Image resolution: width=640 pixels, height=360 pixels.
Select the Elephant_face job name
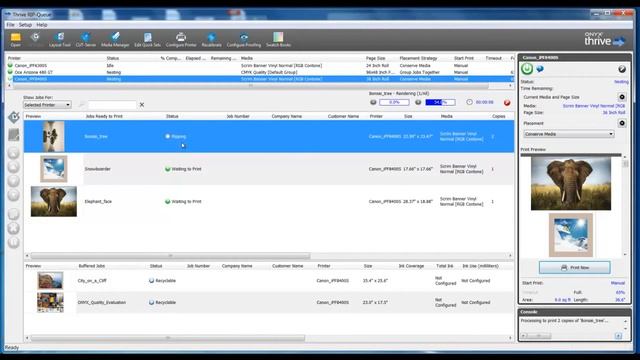[x=98, y=202]
